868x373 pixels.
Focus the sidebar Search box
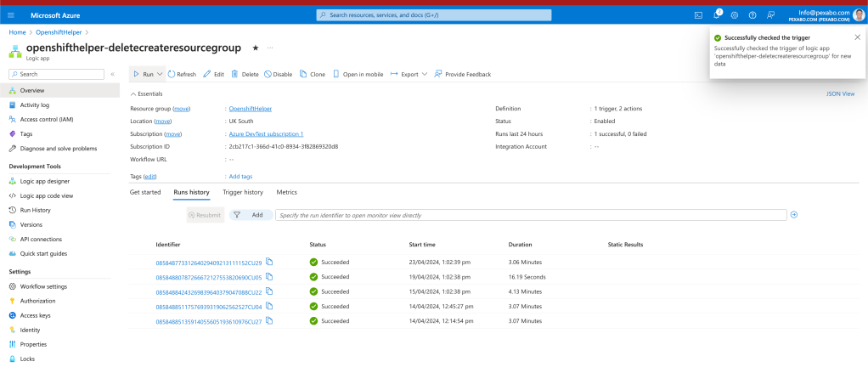pos(56,74)
